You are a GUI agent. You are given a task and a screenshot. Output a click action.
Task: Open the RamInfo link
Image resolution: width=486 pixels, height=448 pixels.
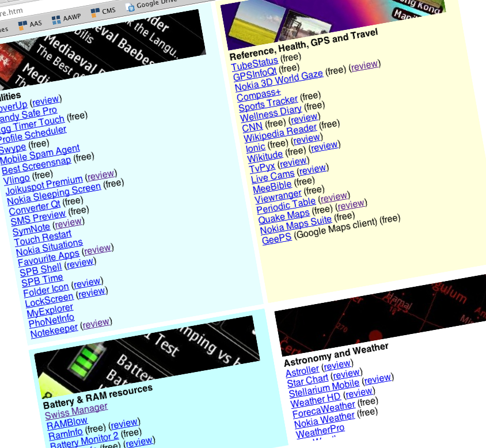pos(66,434)
